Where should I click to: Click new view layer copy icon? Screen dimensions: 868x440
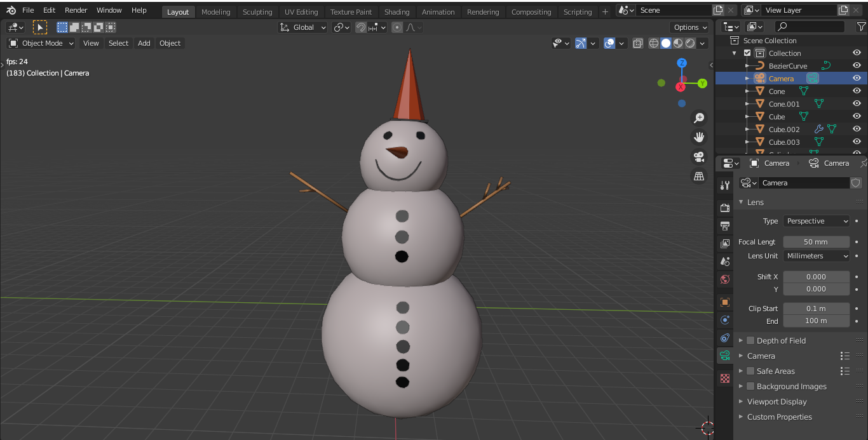click(843, 10)
